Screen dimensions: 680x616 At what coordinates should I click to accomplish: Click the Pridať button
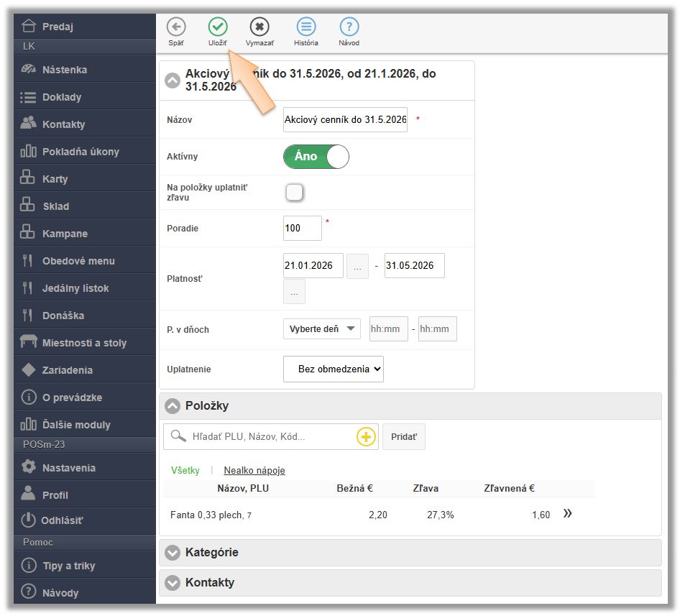coord(403,437)
